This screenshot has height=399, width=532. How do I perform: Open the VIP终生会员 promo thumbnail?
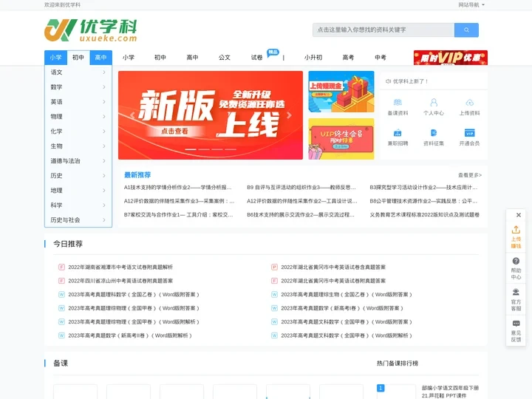click(x=341, y=139)
